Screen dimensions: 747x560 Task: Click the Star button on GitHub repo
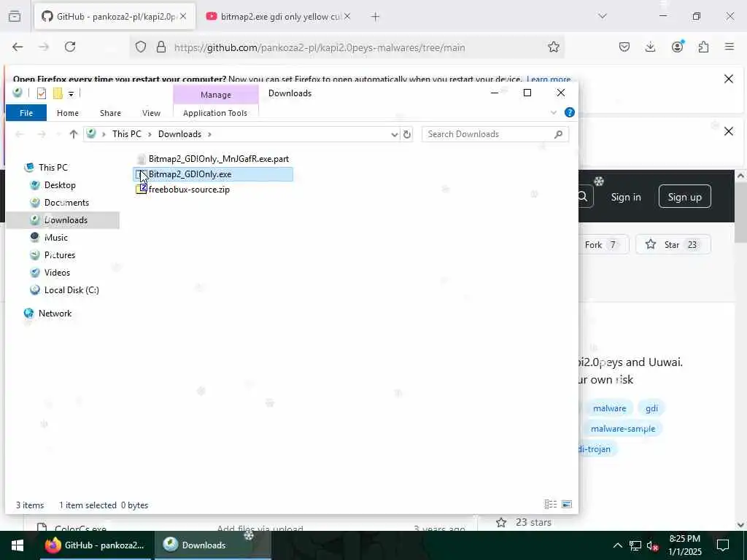point(673,245)
